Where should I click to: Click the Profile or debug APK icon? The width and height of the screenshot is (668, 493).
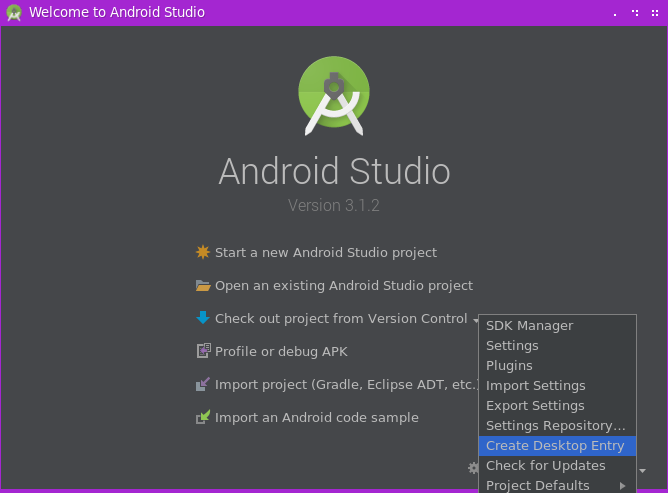[x=203, y=351]
